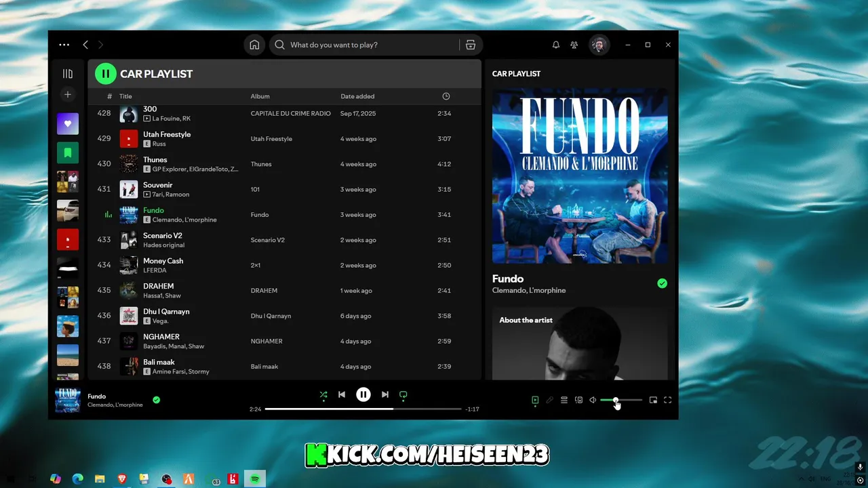This screenshot has height=488, width=868.
Task: Select the Utah Freestyle track row
Action: [283, 139]
